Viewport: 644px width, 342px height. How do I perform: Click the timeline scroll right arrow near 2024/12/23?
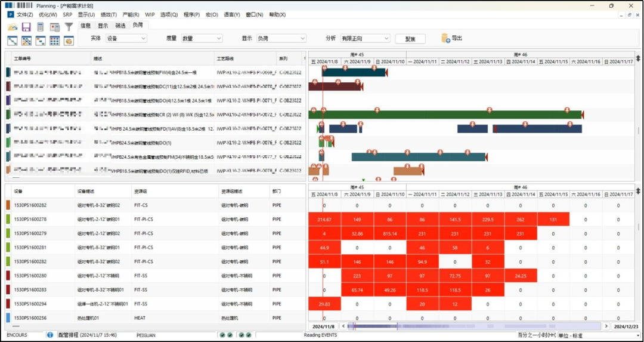[606, 326]
